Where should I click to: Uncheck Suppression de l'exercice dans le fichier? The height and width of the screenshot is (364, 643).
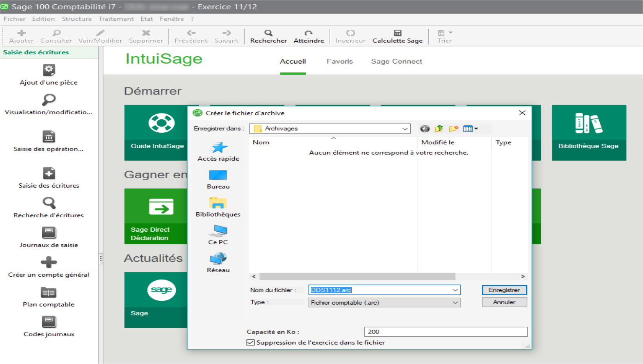click(x=251, y=343)
